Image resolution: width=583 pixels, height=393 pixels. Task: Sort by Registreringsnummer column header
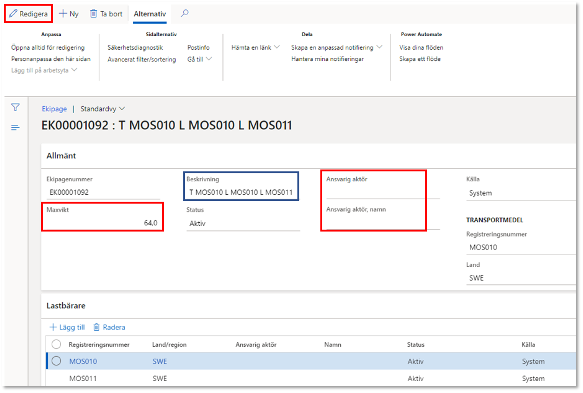(x=99, y=345)
